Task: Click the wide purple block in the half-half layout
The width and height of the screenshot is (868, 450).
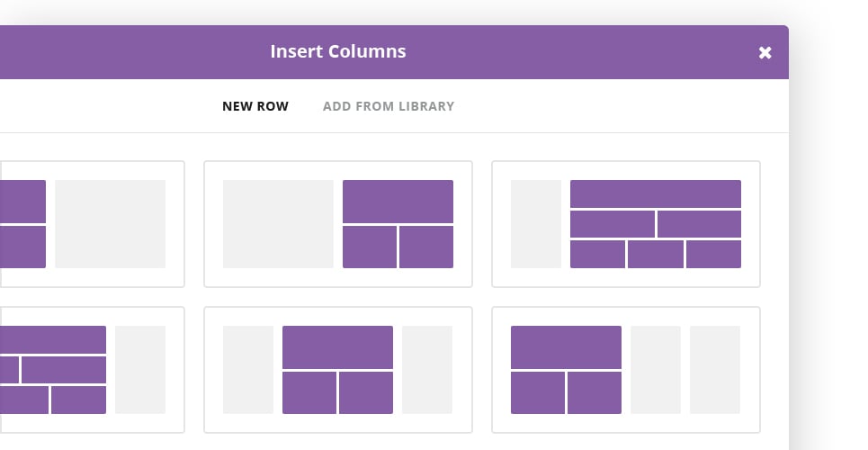Action: pyautogui.click(x=398, y=202)
